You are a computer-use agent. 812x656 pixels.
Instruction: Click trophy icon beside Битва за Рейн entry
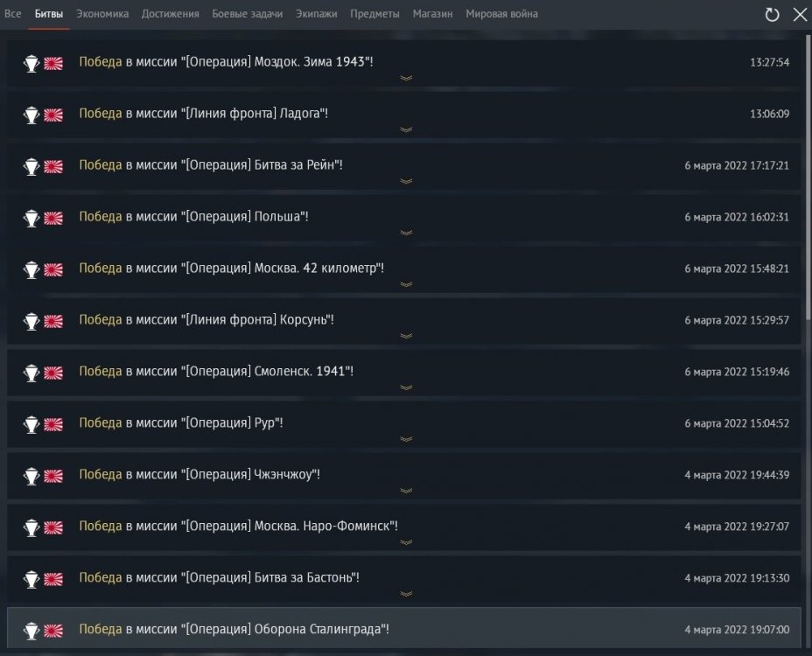31,166
